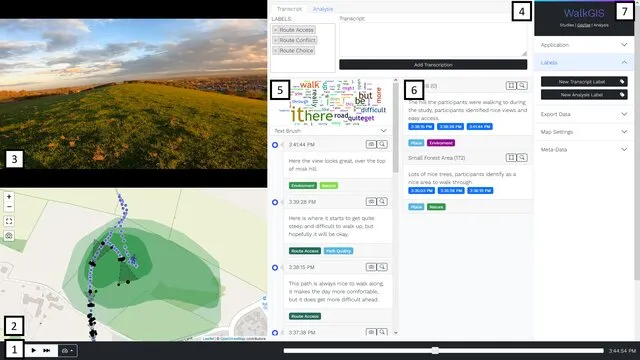Click the magnifier icon on the hill analysis card
This screenshot has height=360, width=640.
click(x=522, y=86)
